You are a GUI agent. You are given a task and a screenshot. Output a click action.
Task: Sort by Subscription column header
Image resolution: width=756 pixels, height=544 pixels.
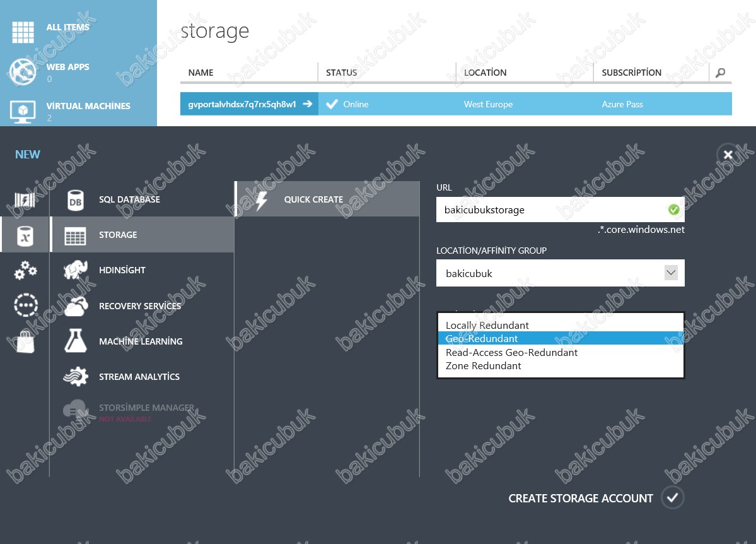pos(632,73)
